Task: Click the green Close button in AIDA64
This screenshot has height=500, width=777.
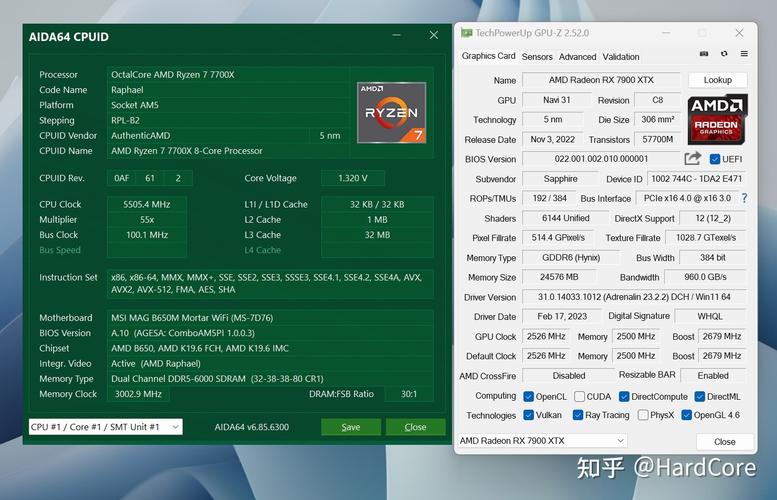Action: point(415,427)
